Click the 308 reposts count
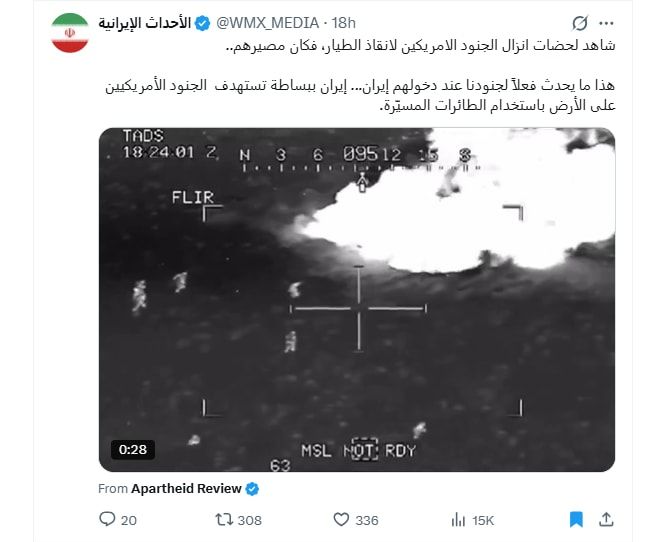The image size is (659, 542). coord(250,521)
